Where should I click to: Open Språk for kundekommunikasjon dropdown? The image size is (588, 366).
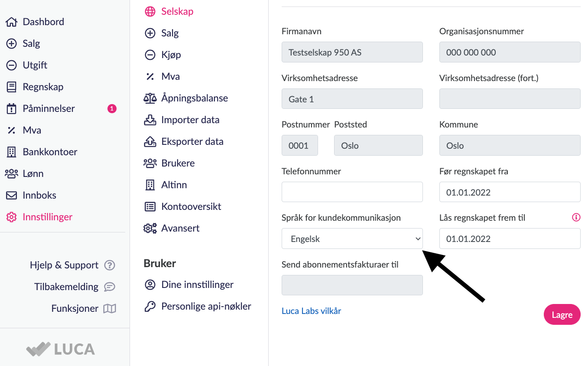coord(352,239)
